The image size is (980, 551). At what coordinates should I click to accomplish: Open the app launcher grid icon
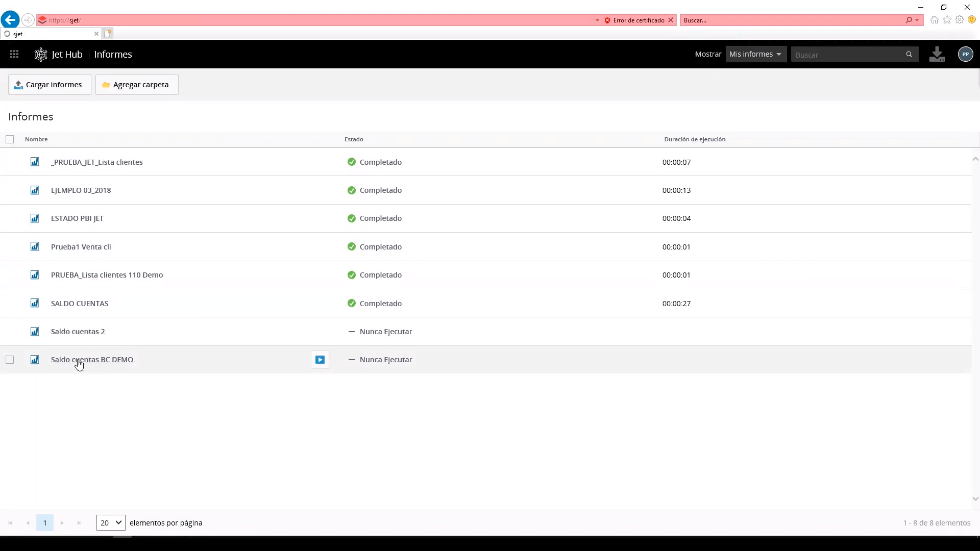[14, 54]
